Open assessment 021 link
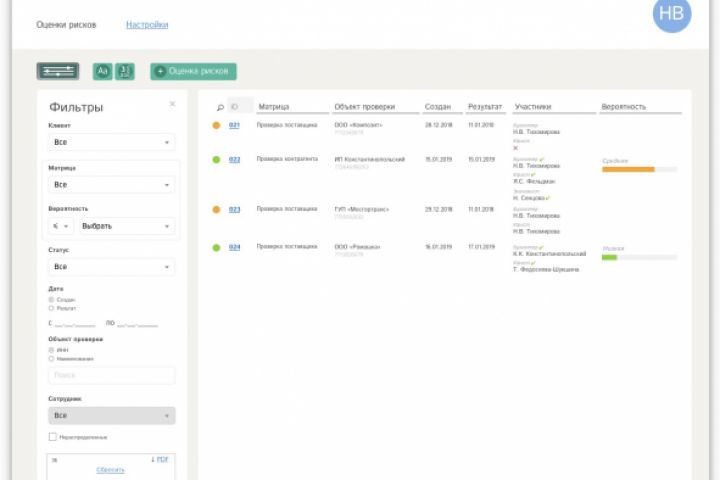This screenshot has height=480, width=720. pos(234,125)
